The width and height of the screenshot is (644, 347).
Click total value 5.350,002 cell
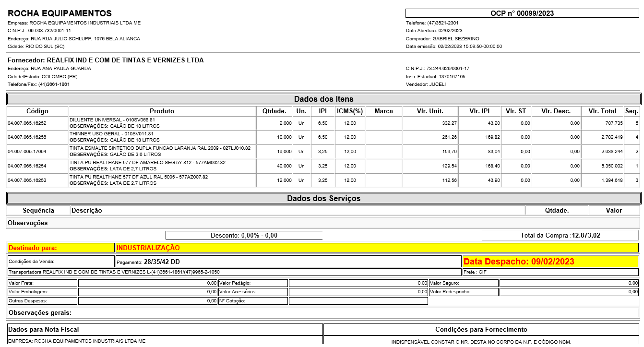pos(602,166)
